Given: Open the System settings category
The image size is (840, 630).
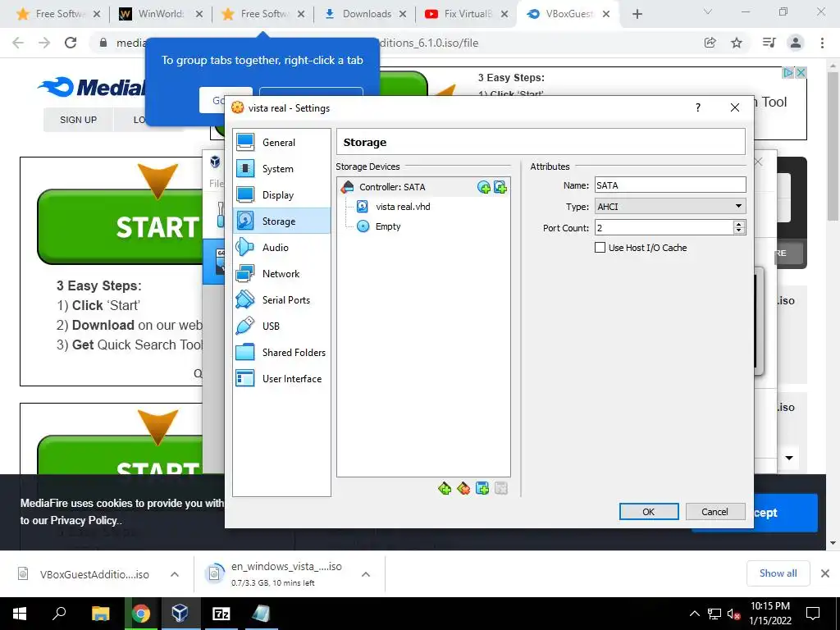Looking at the screenshot, I should 281,168.
